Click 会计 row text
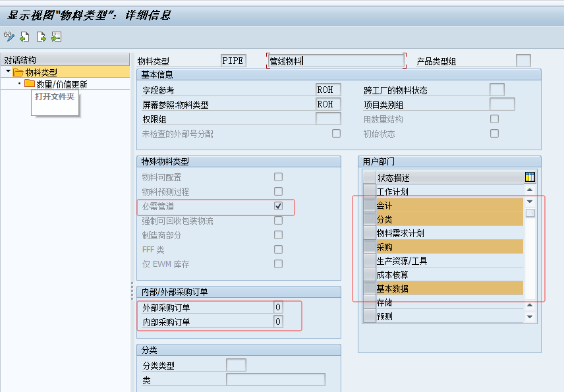 tap(384, 206)
